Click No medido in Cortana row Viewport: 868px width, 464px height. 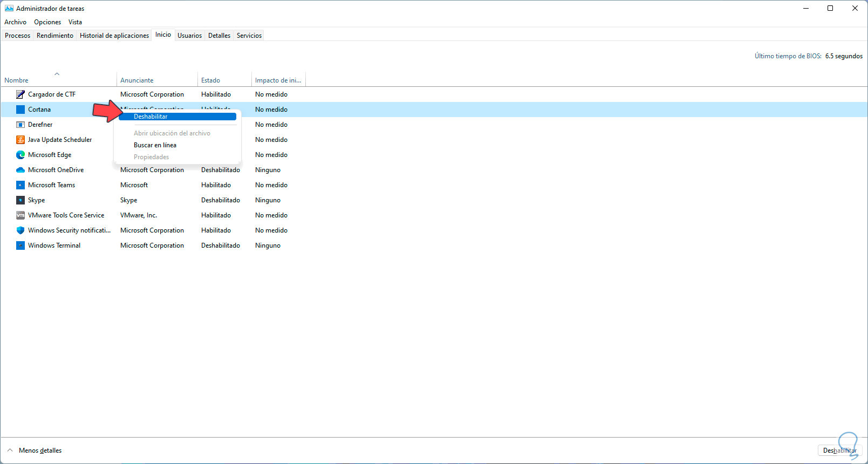click(x=271, y=110)
